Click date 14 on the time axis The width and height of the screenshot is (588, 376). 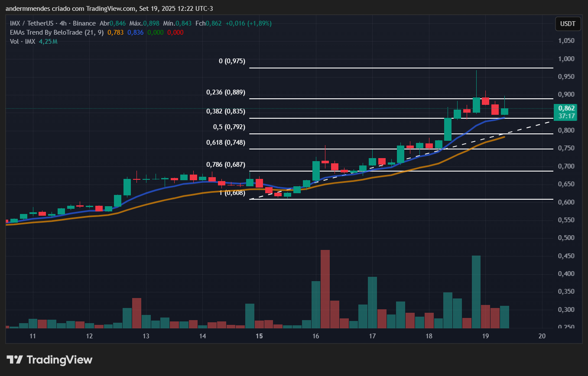point(202,336)
